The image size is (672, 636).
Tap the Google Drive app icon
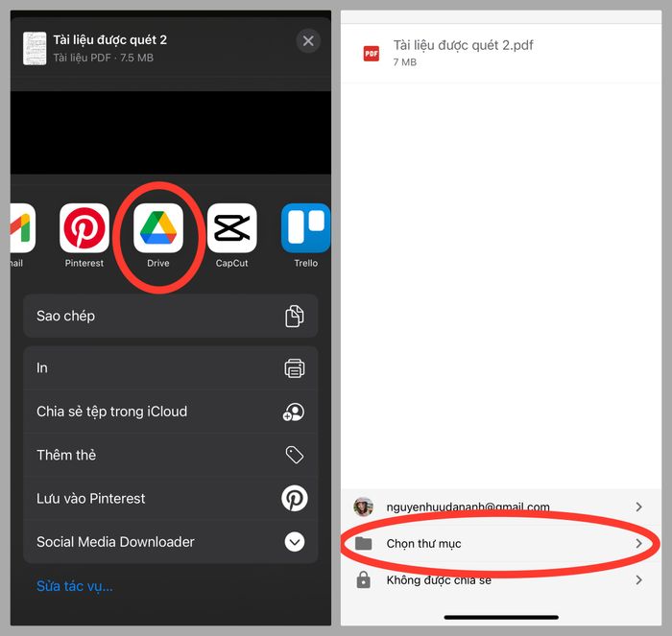[x=157, y=228]
